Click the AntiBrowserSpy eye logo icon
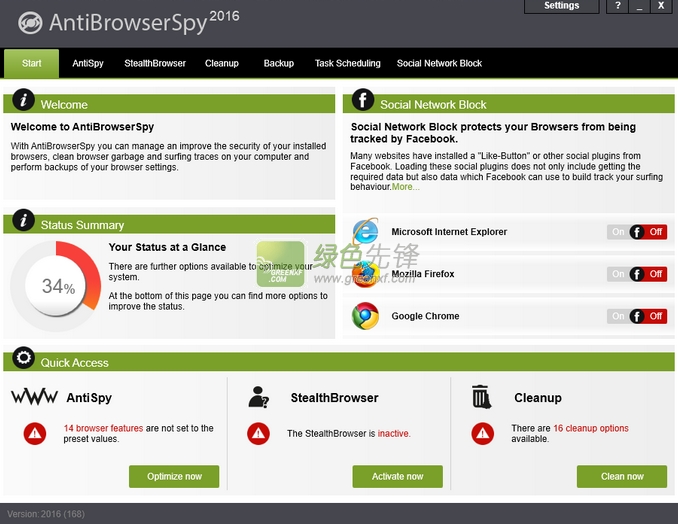 pyautogui.click(x=30, y=22)
